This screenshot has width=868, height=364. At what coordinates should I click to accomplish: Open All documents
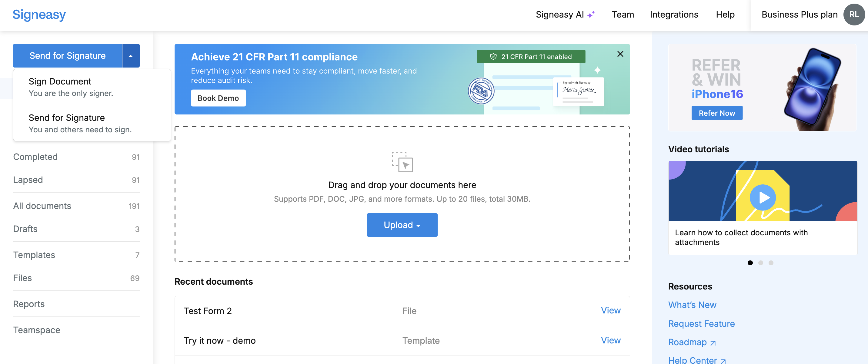point(76,206)
